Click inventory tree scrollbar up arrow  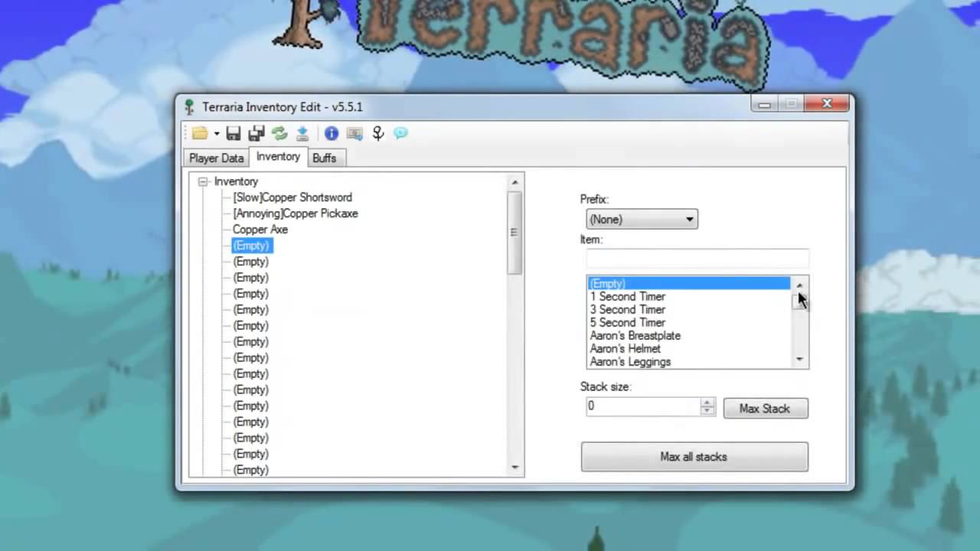(514, 182)
